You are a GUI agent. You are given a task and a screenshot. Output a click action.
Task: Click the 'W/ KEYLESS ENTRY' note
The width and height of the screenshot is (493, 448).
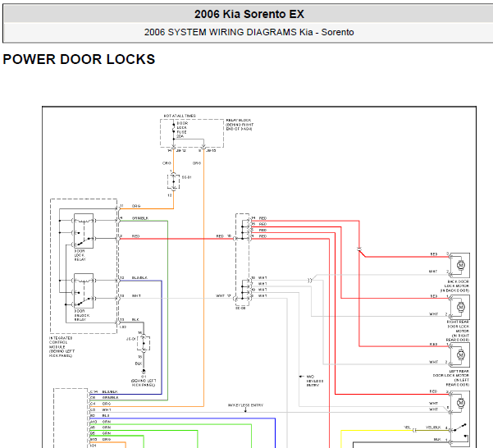click(245, 405)
